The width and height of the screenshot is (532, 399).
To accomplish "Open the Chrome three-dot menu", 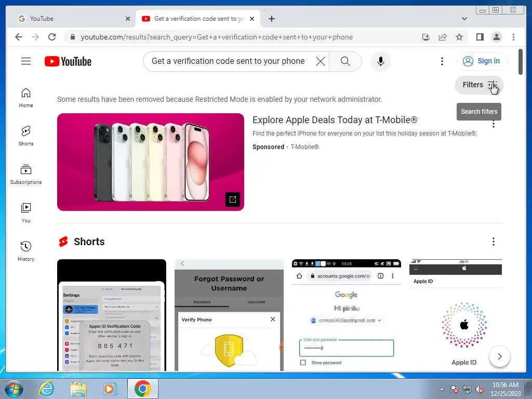I will [513, 37].
